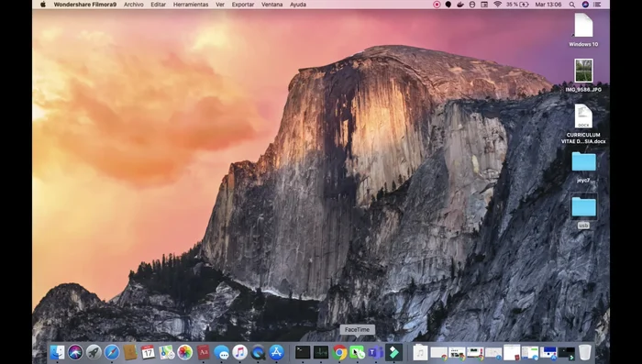Open the Ayuda menu
This screenshot has width=642, height=364.
tap(298, 5)
